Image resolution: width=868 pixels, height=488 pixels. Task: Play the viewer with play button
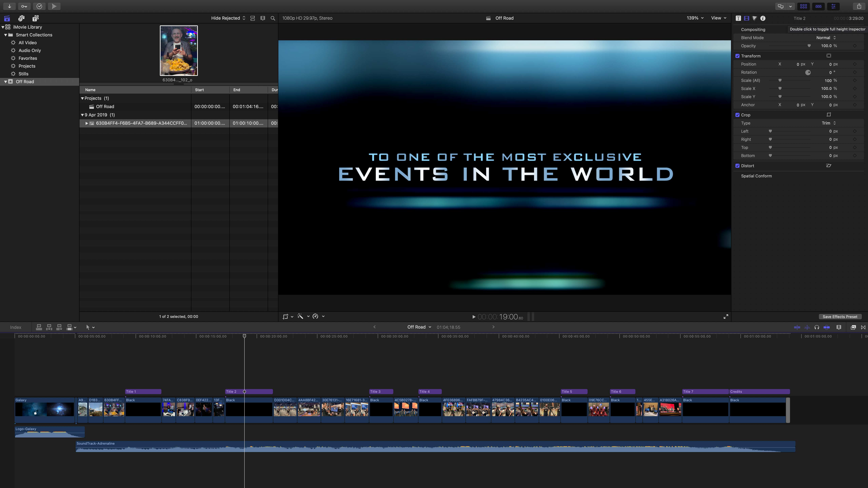click(x=474, y=317)
